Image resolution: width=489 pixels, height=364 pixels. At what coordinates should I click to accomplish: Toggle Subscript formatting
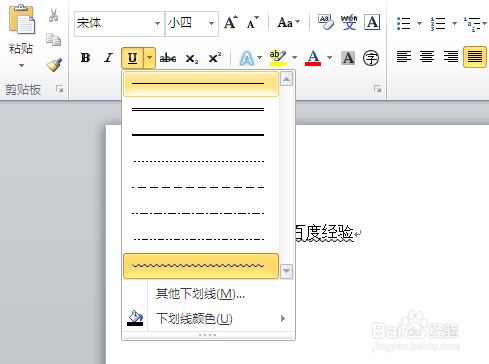(x=192, y=59)
